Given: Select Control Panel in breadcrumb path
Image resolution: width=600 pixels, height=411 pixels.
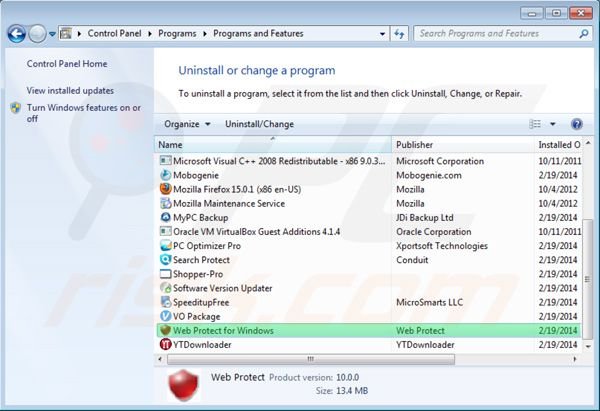Looking at the screenshot, I should (x=114, y=34).
